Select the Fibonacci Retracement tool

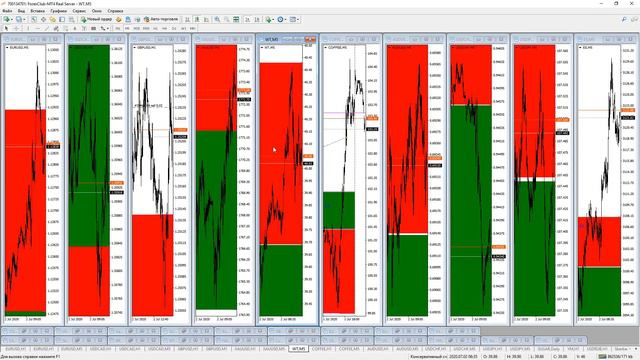(x=65, y=28)
